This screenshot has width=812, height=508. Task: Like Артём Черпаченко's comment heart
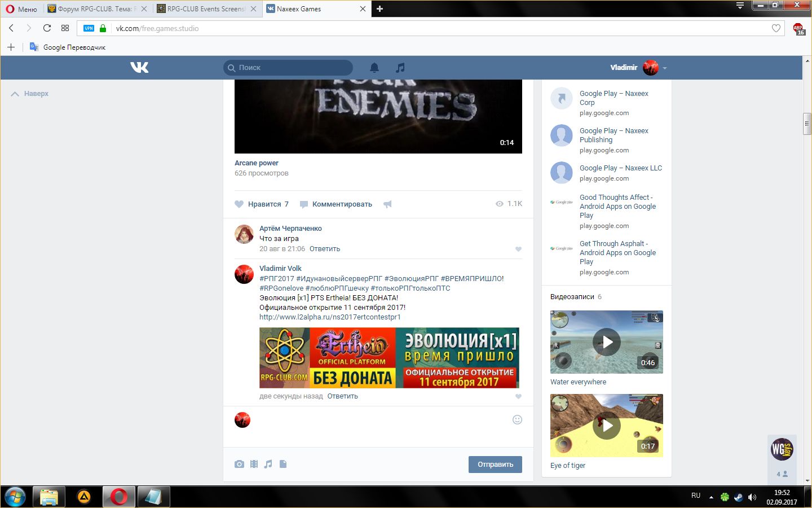point(518,249)
